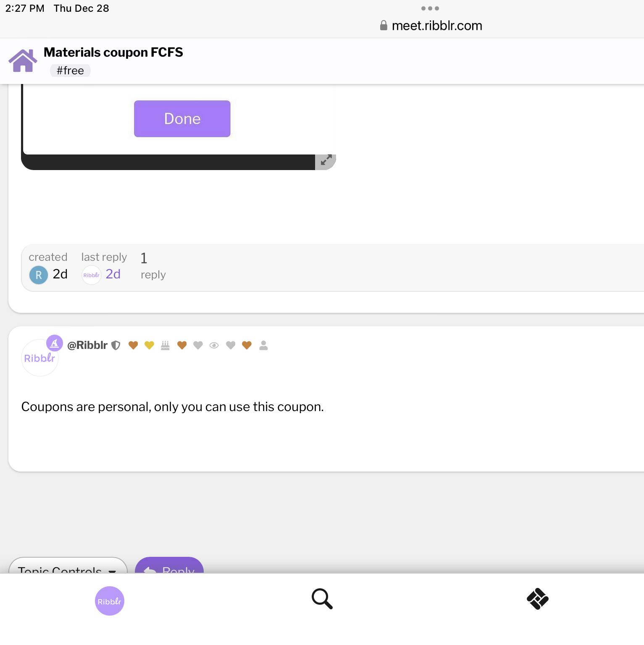Tap the Ribblr round logo in bottom bar
The height and width of the screenshot is (645, 644).
click(x=110, y=601)
